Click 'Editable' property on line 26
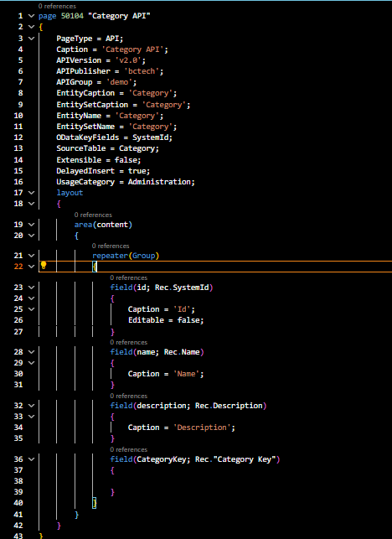Viewport: 392px width, 539px height. click(146, 320)
